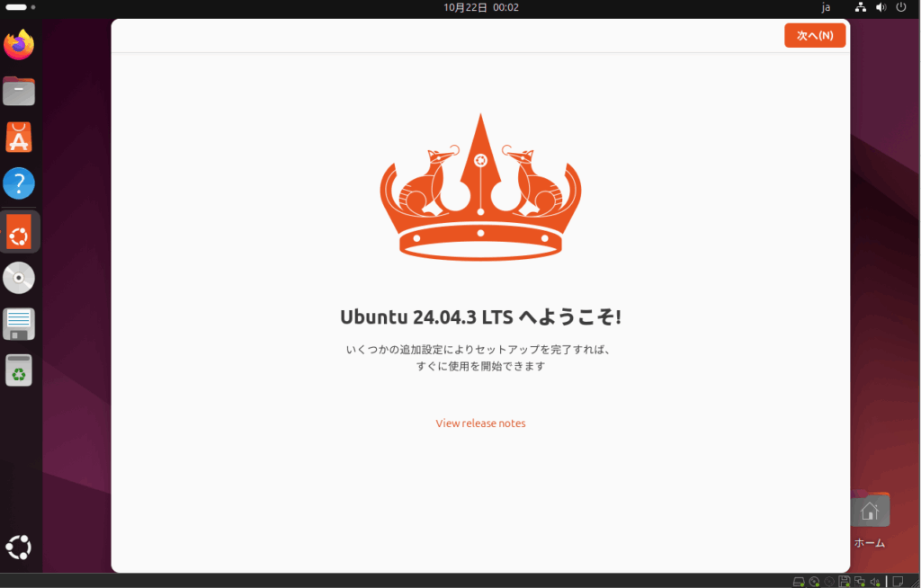Click the wired network icon in the top bar
Viewport: 921px width, 588px height.
[861, 7]
